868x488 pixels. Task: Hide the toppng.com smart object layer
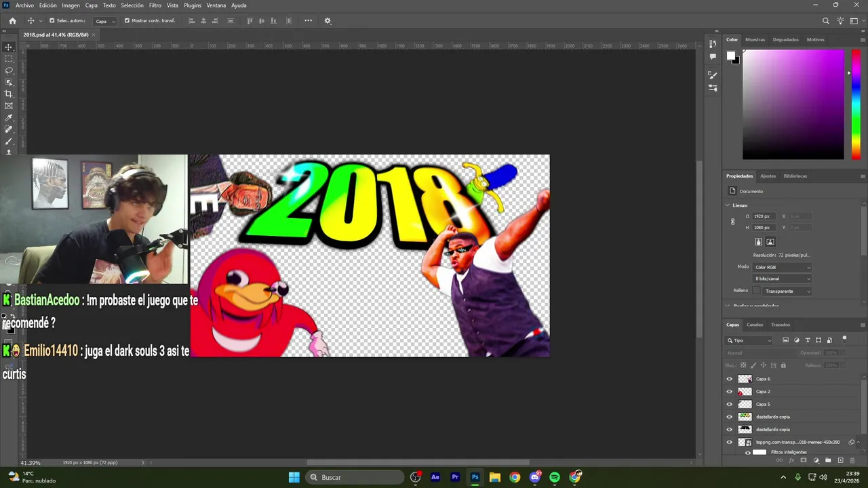point(730,442)
